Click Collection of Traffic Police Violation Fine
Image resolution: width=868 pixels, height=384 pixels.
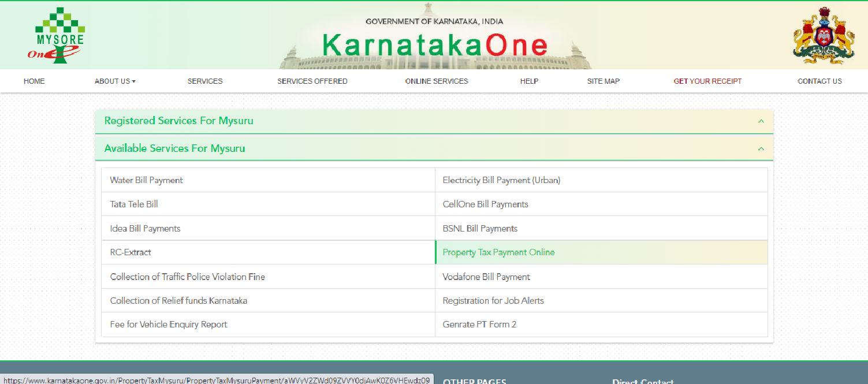pyautogui.click(x=187, y=277)
